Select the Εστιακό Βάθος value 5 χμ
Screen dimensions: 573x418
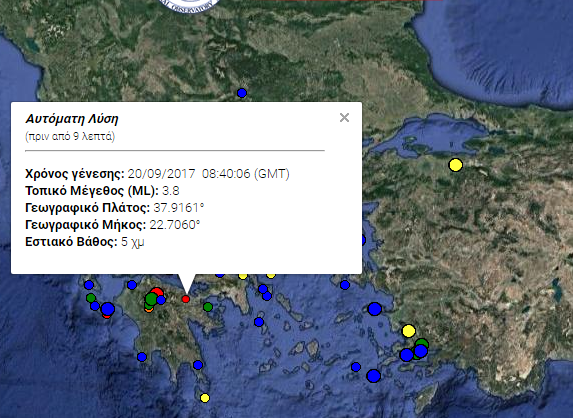[x=133, y=242]
